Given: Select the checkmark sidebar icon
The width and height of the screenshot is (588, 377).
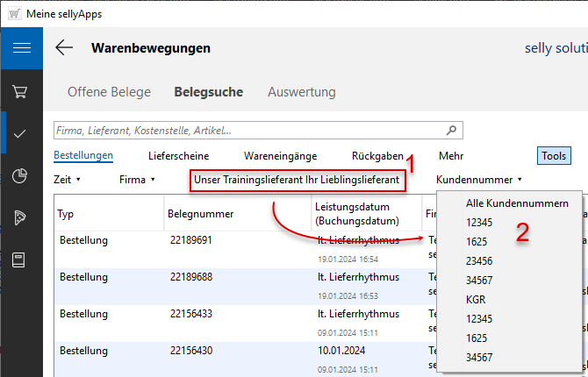Looking at the screenshot, I should point(21,133).
